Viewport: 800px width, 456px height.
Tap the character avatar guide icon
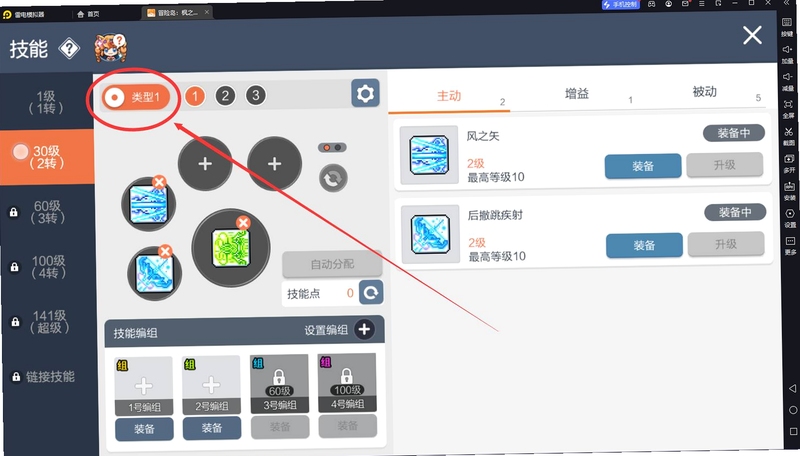pos(110,48)
